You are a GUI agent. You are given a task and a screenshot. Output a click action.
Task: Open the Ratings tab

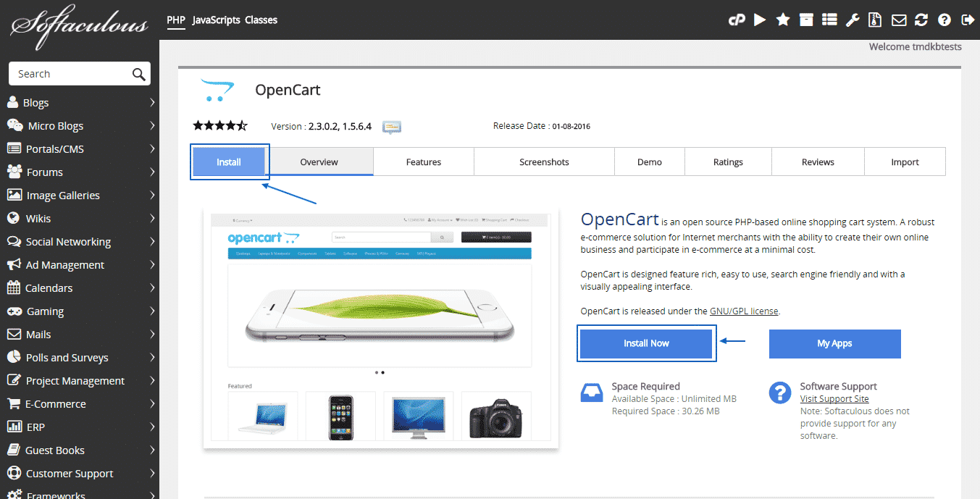click(x=728, y=162)
